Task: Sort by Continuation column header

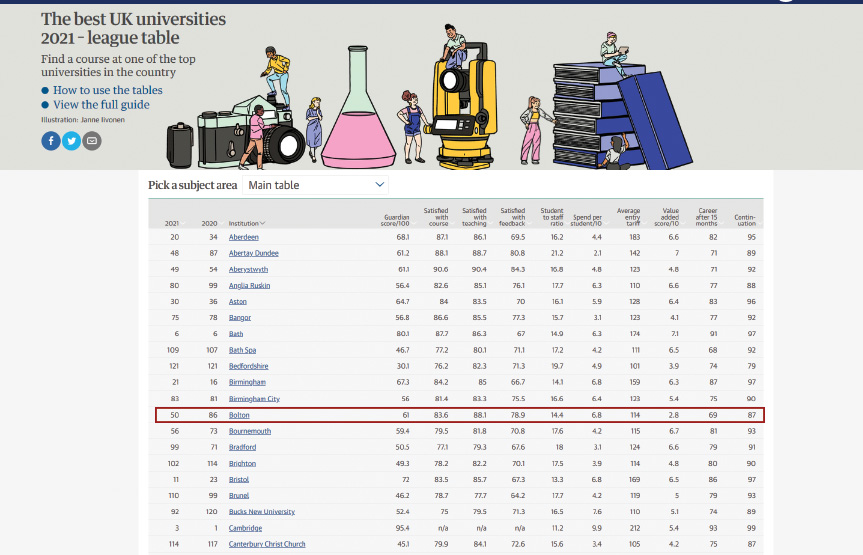Action: click(745, 220)
